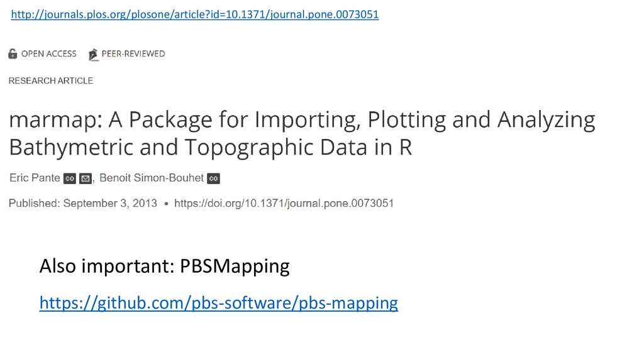The height and width of the screenshot is (362, 644).
Task: Click the bullet separator before the DOI
Action: coord(166,204)
